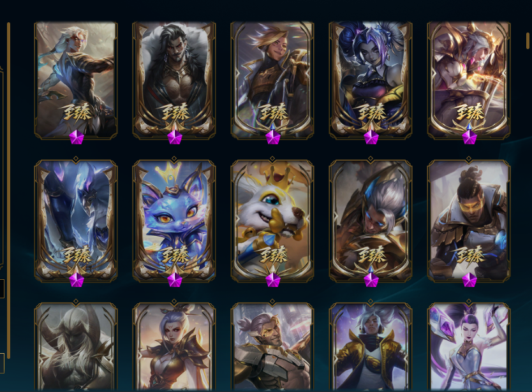
Task: Choose the white dog with crown card
Action: click(272, 221)
